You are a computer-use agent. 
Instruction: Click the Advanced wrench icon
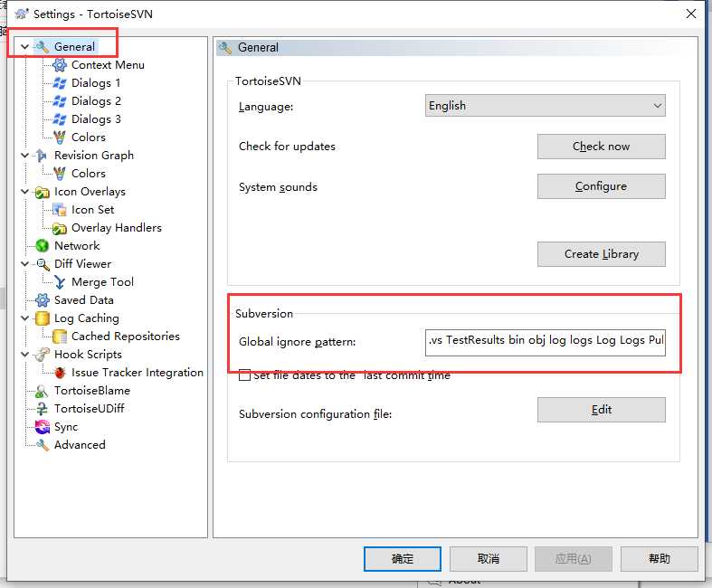43,445
